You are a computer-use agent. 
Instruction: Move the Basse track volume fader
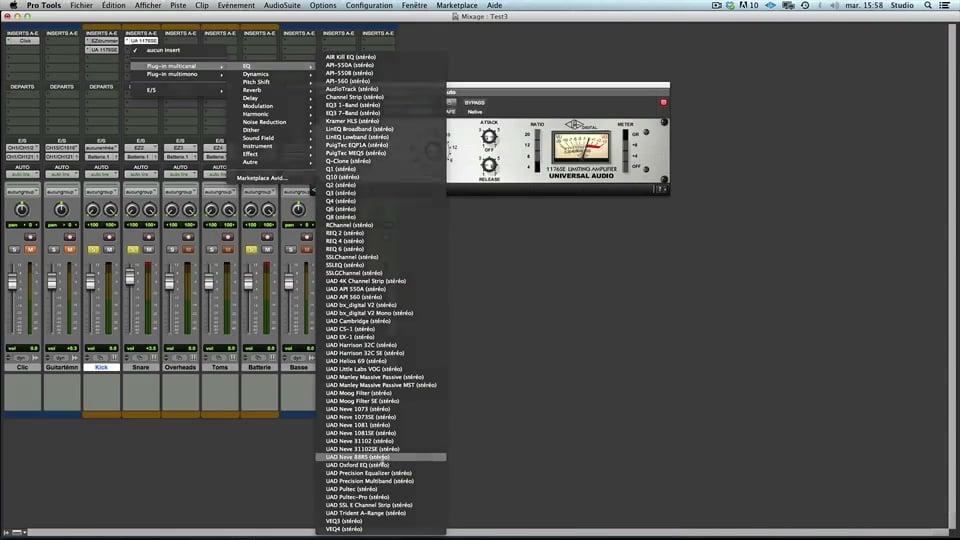289,282
